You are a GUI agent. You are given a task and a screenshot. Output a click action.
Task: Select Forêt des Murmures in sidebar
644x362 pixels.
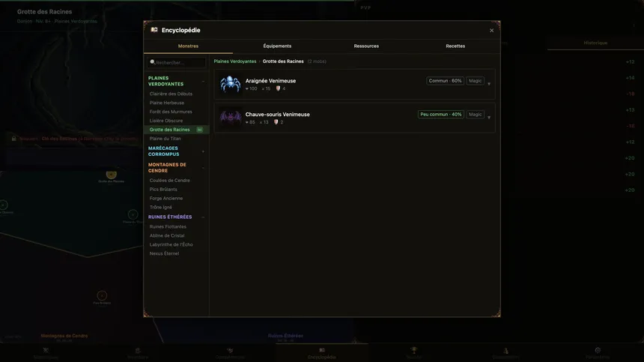171,112
